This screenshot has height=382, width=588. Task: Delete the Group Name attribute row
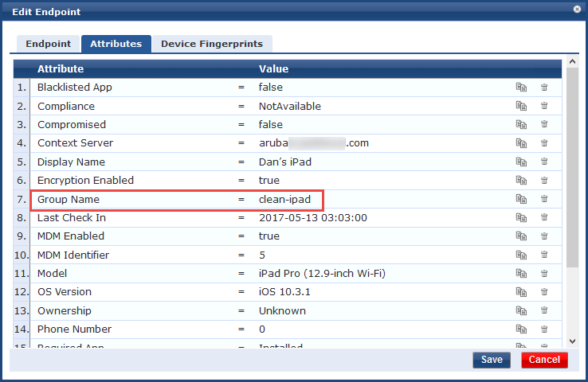544,199
